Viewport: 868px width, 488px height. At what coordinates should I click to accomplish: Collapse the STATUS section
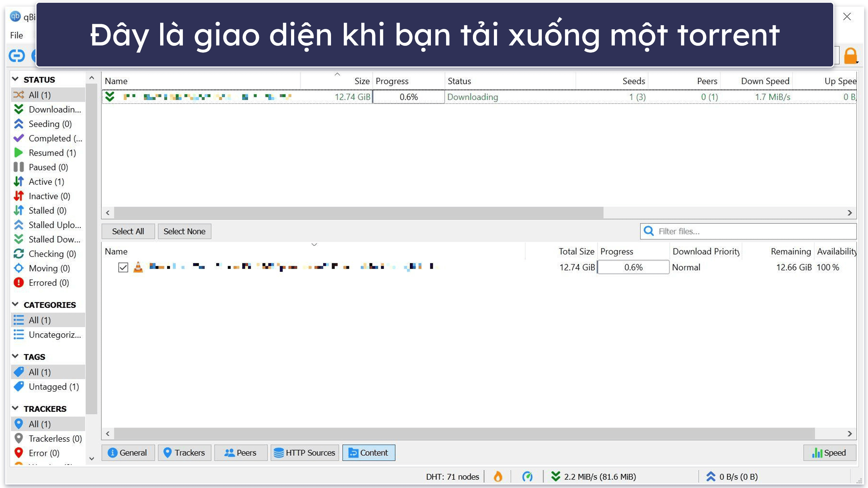tap(15, 79)
